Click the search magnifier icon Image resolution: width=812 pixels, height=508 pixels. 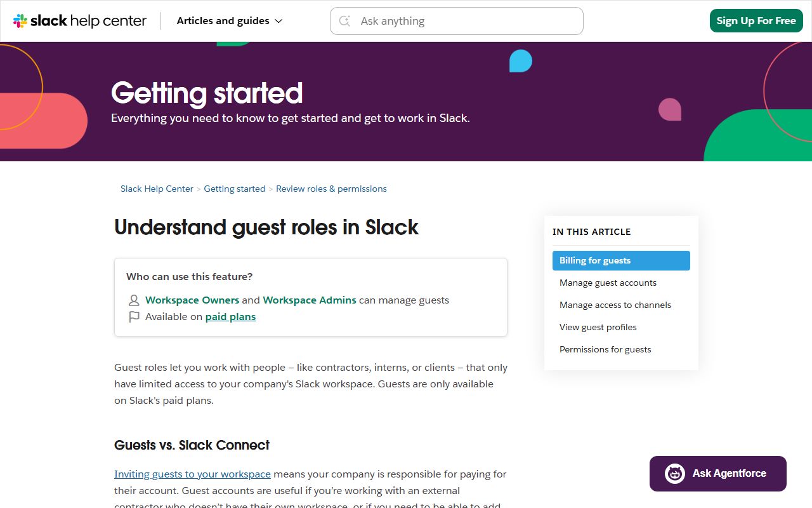pos(345,21)
